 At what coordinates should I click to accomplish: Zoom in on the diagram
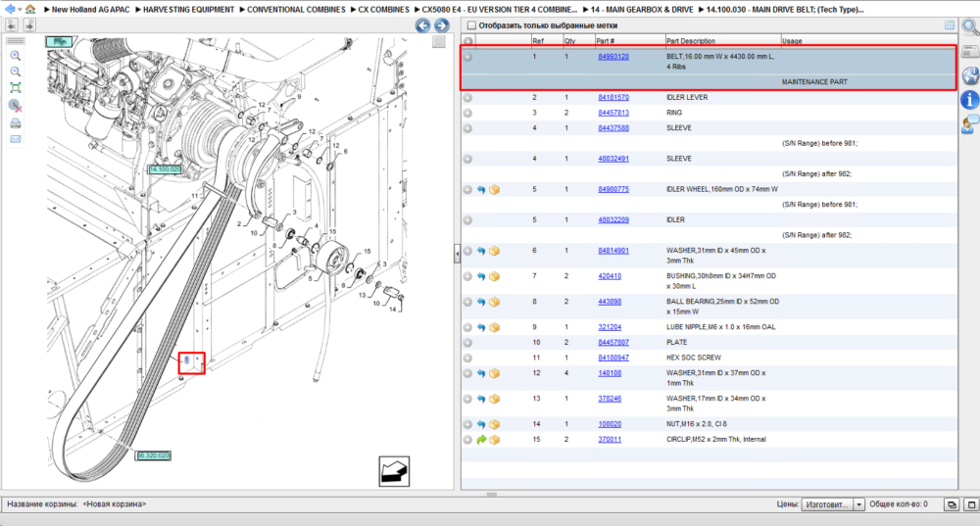tap(16, 56)
